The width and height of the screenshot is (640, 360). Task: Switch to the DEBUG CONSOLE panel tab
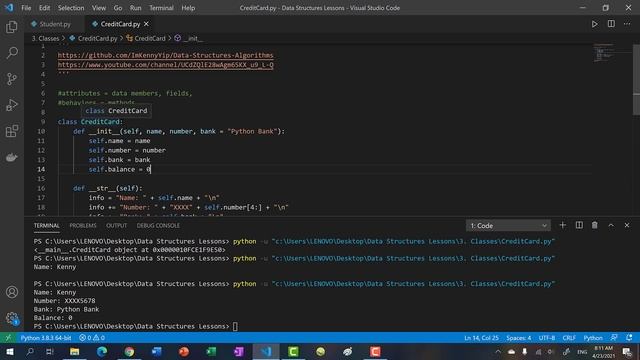[158, 225]
